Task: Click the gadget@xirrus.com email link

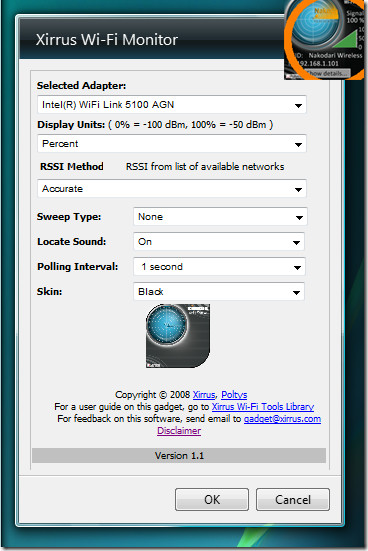Action: (282, 419)
